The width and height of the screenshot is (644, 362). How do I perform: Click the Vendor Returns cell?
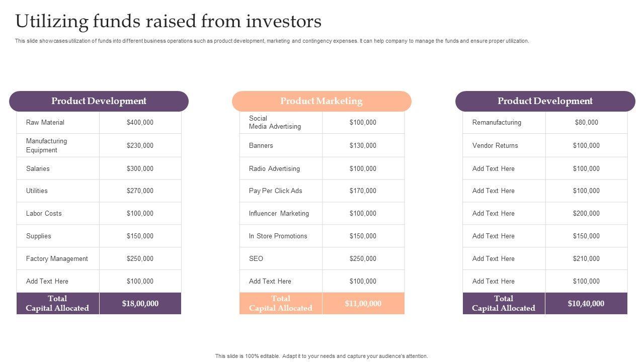pos(495,145)
